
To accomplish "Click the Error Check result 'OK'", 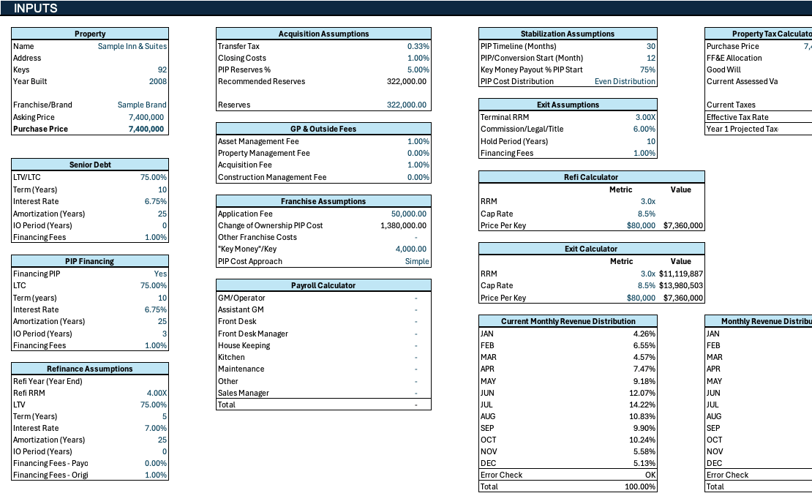I will click(650, 475).
